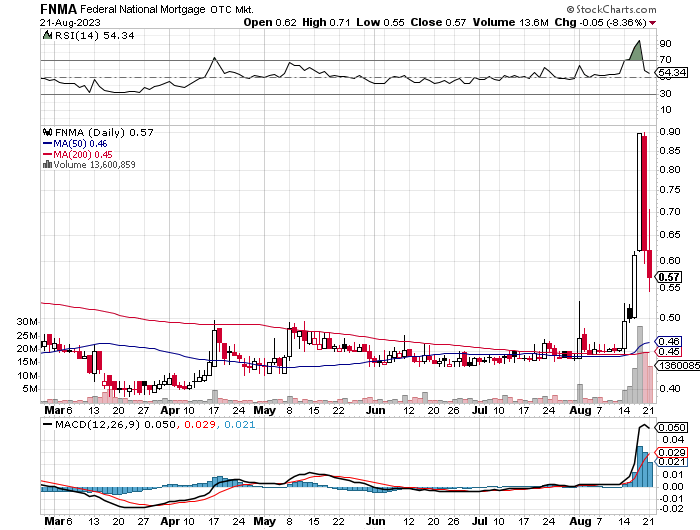Click the 0.050 flag right of MACD panel
The width and height of the screenshot is (700, 530).
(671, 428)
